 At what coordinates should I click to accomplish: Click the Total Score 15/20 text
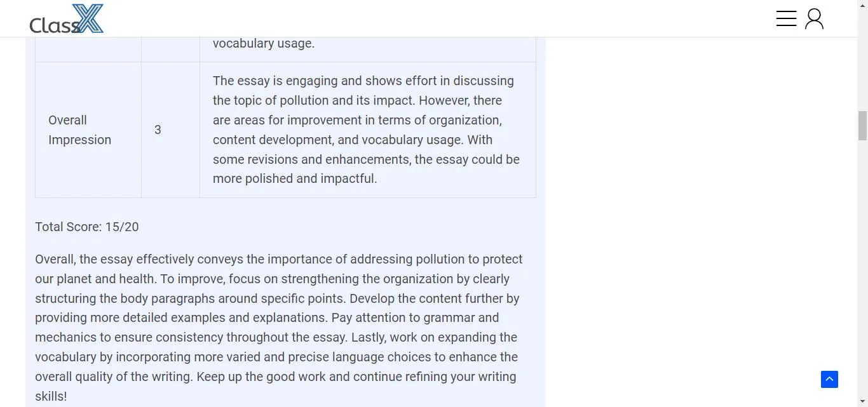click(86, 227)
